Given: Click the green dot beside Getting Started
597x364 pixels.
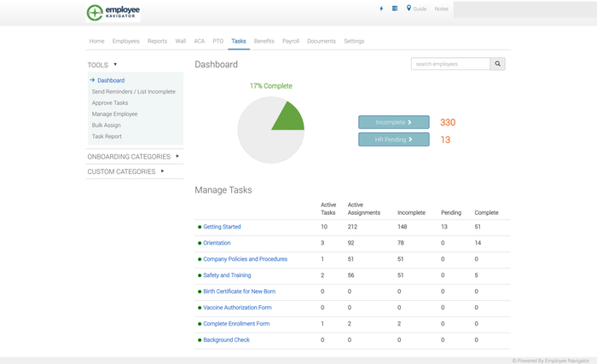Looking at the screenshot, I should click(x=200, y=227).
